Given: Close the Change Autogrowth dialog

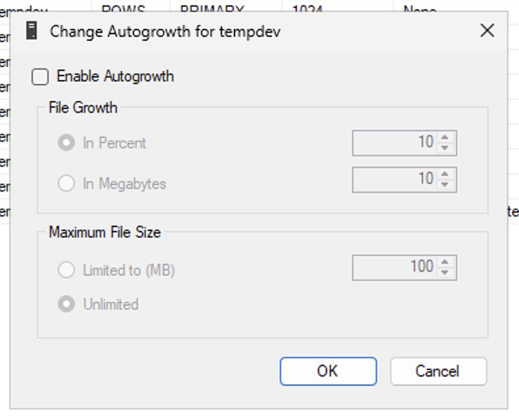Looking at the screenshot, I should 487,31.
